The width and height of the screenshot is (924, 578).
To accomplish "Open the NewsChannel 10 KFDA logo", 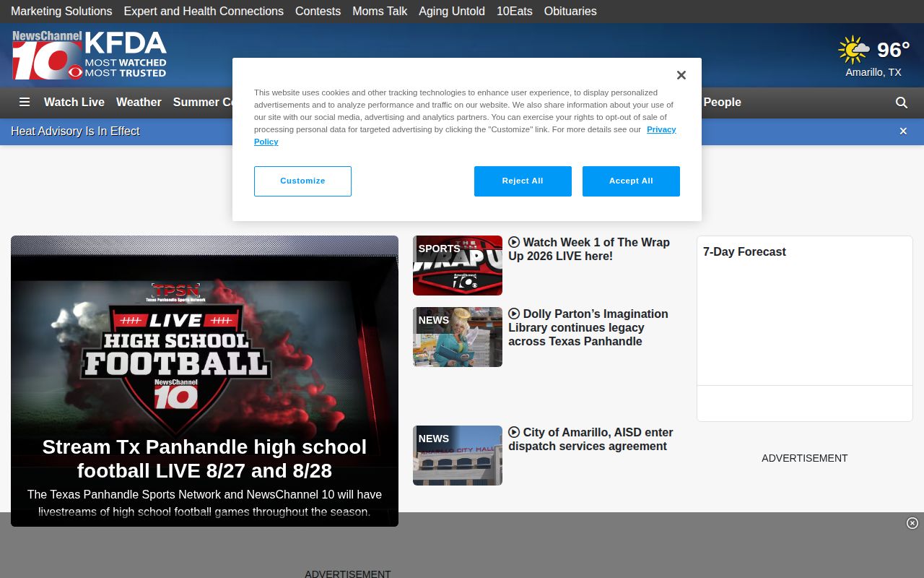I will click(90, 55).
